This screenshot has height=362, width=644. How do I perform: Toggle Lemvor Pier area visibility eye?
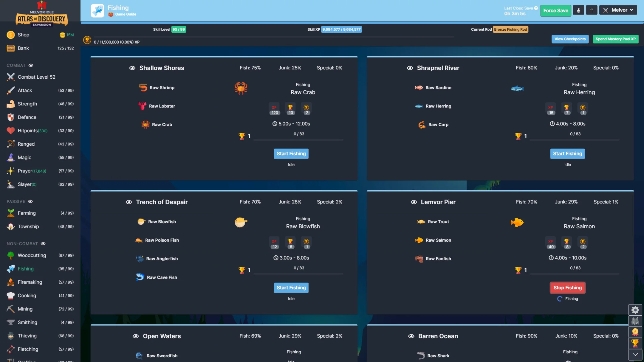pos(414,202)
